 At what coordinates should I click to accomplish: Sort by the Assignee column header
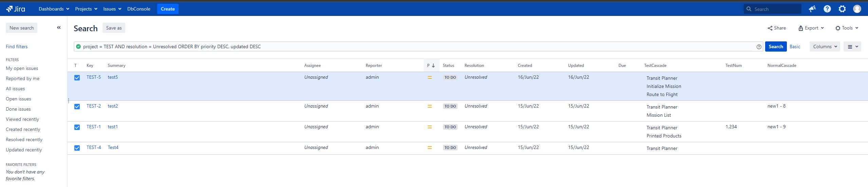312,66
